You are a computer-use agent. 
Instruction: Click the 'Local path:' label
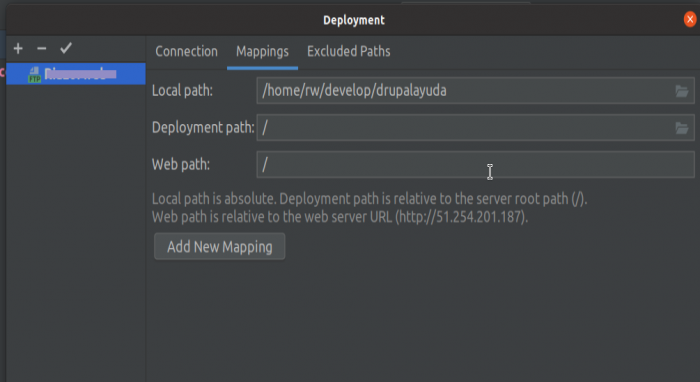[x=182, y=91]
